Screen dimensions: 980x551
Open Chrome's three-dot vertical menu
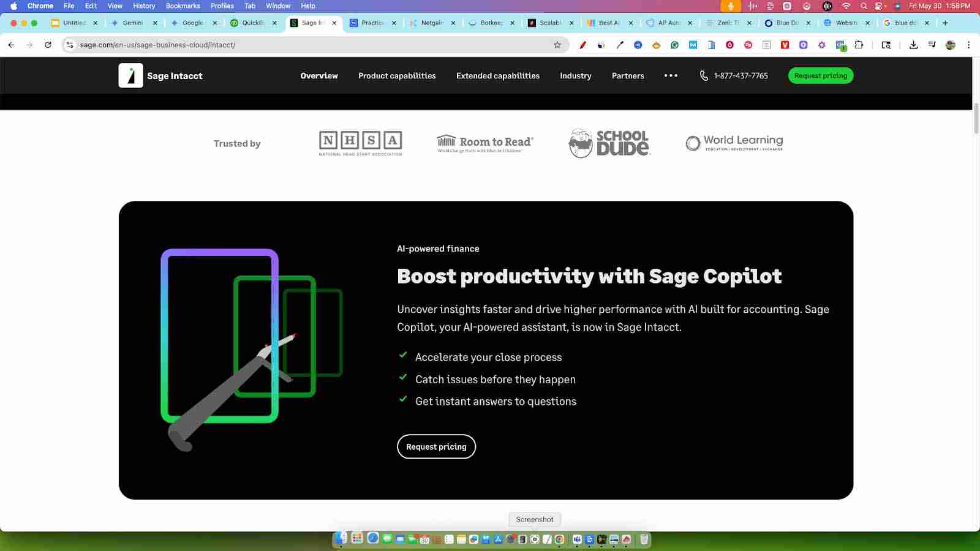tap(968, 45)
